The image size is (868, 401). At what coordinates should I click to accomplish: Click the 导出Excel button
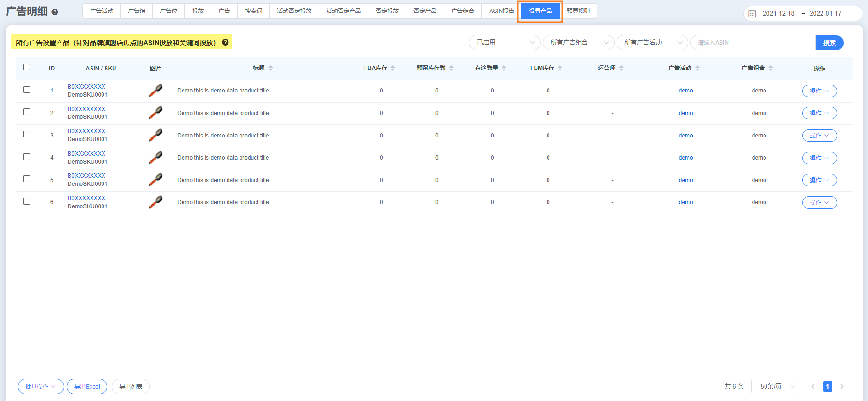tap(87, 386)
